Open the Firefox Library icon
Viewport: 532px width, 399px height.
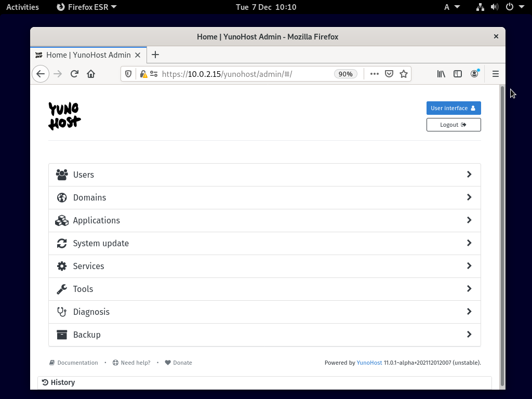pyautogui.click(x=441, y=74)
